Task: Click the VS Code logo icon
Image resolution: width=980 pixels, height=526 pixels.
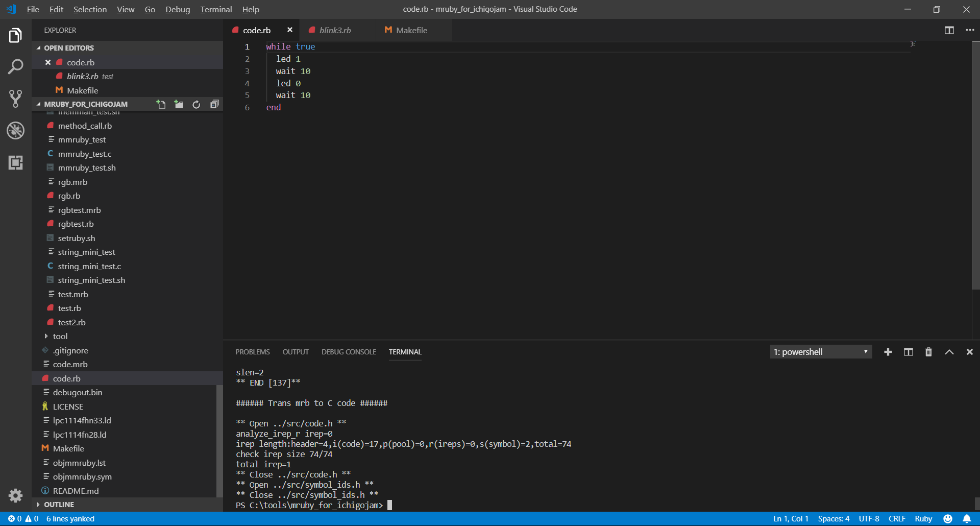Action: 11,9
